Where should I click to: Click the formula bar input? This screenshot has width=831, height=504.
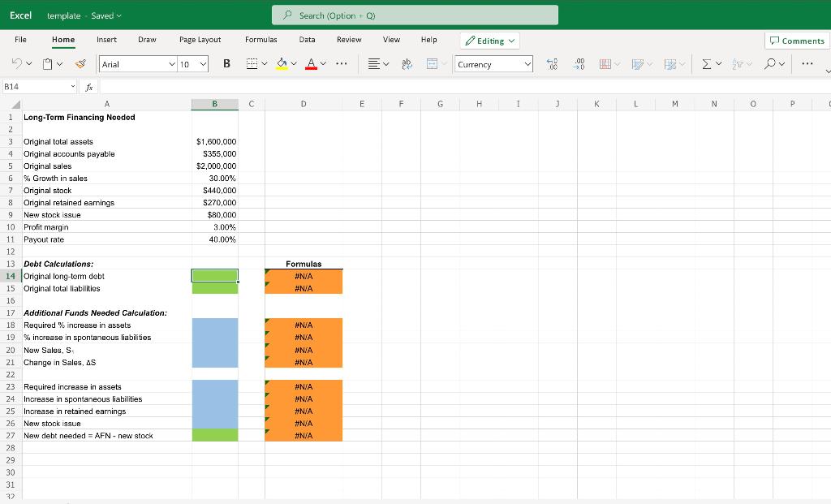pyautogui.click(x=465, y=87)
